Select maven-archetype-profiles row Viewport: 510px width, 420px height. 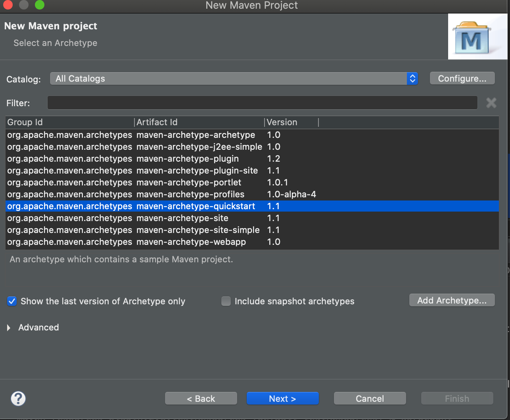[252, 194]
